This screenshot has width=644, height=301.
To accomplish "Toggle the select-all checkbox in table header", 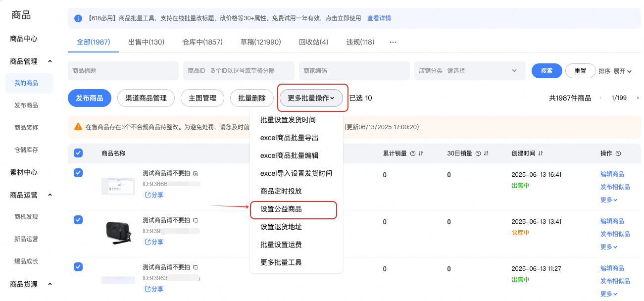I will 78,153.
